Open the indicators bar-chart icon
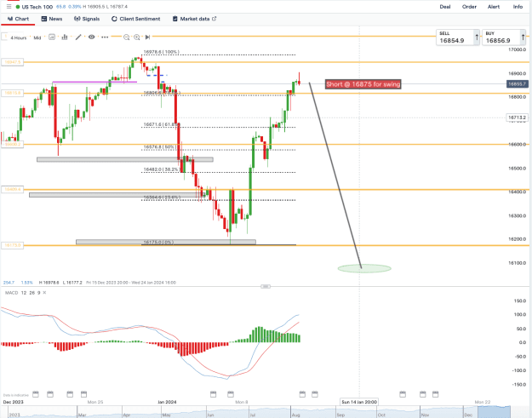The height and width of the screenshot is (418, 532). [65, 37]
